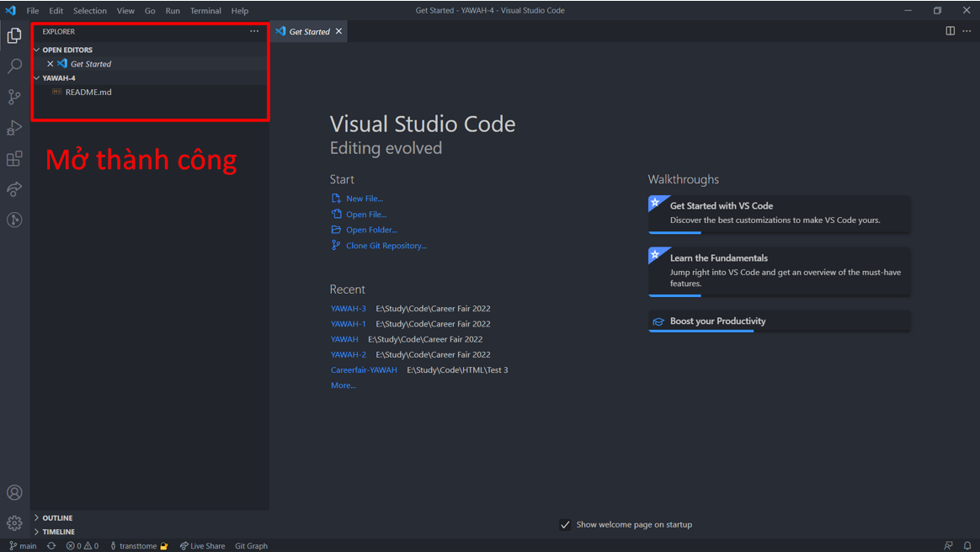Open the Terminal menu
Image resolution: width=980 pixels, height=552 pixels.
[205, 11]
